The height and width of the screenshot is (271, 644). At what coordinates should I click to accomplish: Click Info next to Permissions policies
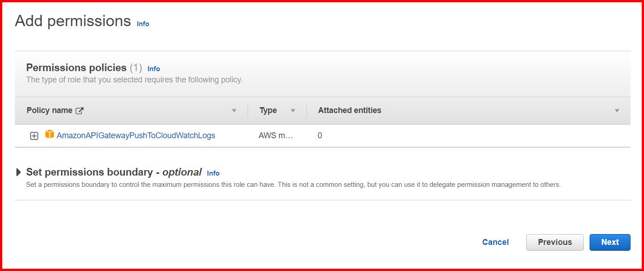(153, 68)
